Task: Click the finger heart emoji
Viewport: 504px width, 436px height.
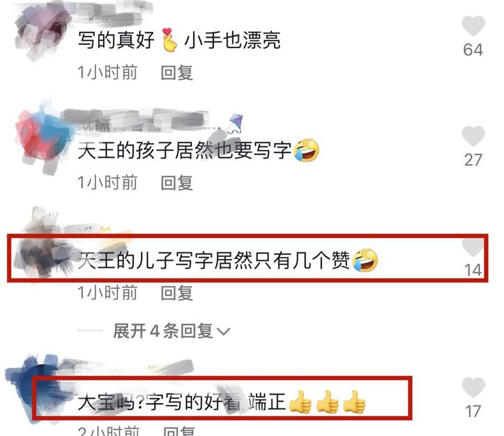Action: tap(169, 40)
